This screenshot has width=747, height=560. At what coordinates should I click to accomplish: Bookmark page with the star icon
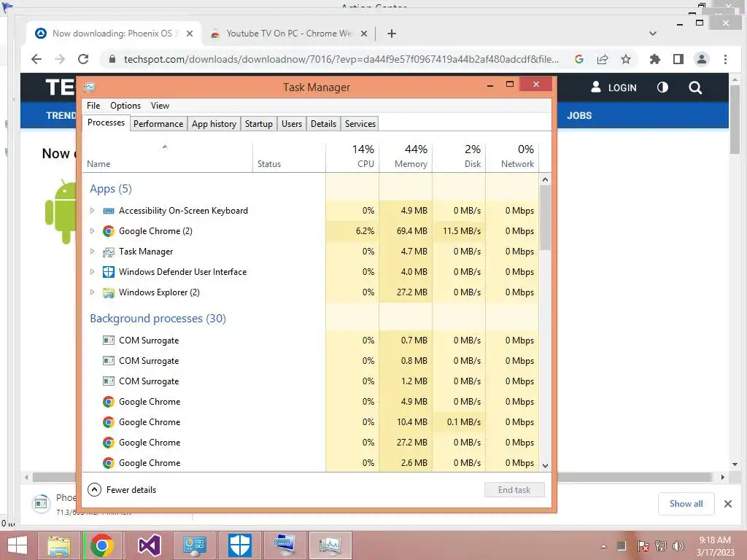pos(625,59)
